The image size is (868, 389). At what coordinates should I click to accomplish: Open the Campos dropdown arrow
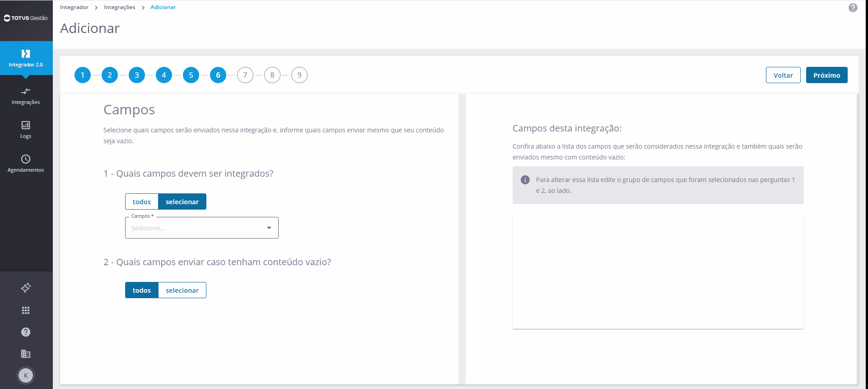pos(269,228)
